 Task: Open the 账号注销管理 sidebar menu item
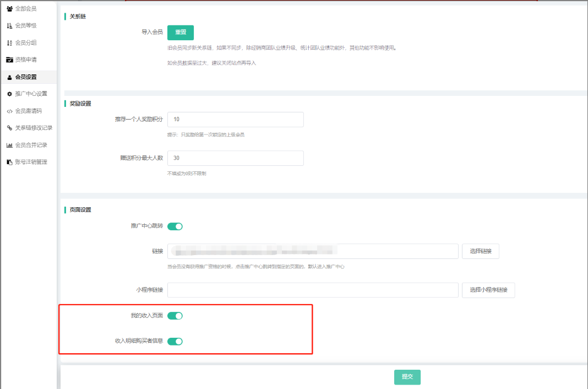(x=31, y=162)
